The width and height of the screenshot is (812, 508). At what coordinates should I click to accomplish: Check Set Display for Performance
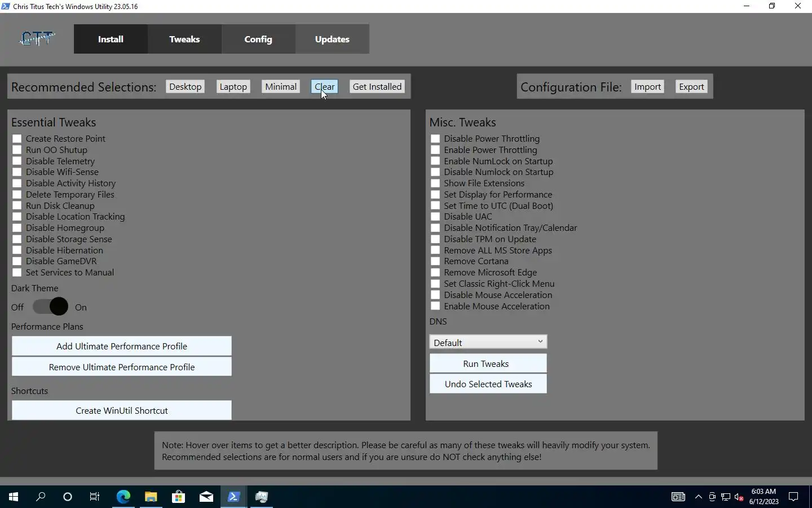tap(435, 194)
